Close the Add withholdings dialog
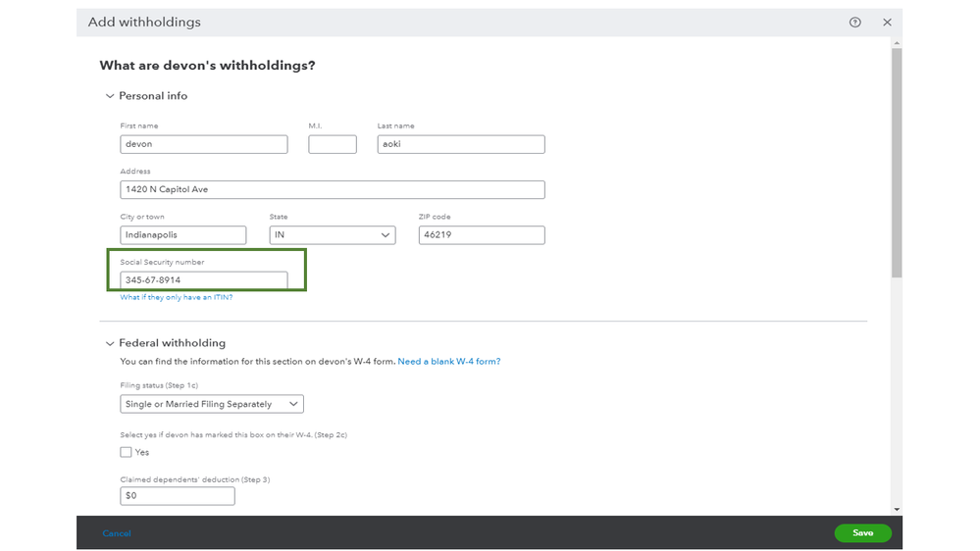980x551 pixels. pyautogui.click(x=887, y=23)
